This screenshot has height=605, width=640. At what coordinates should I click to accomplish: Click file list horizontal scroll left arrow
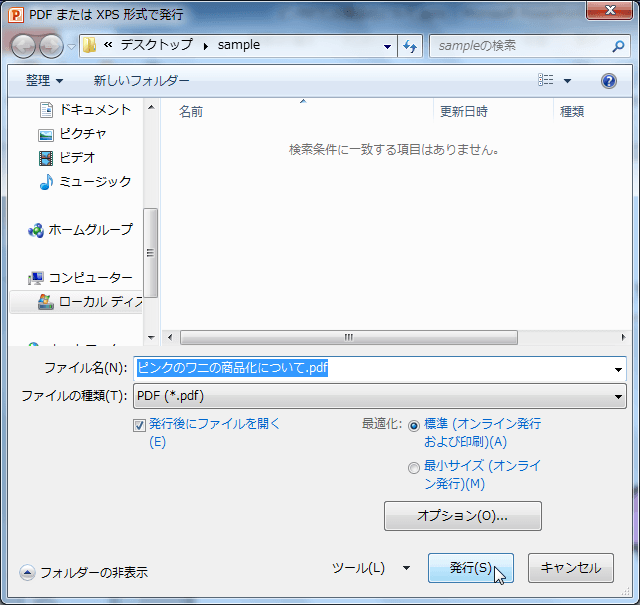click(x=170, y=338)
